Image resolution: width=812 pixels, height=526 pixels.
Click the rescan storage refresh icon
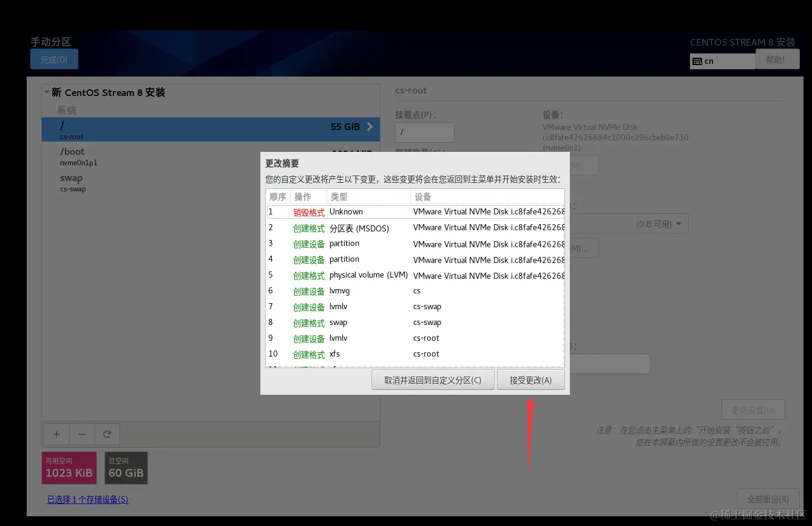click(x=107, y=434)
